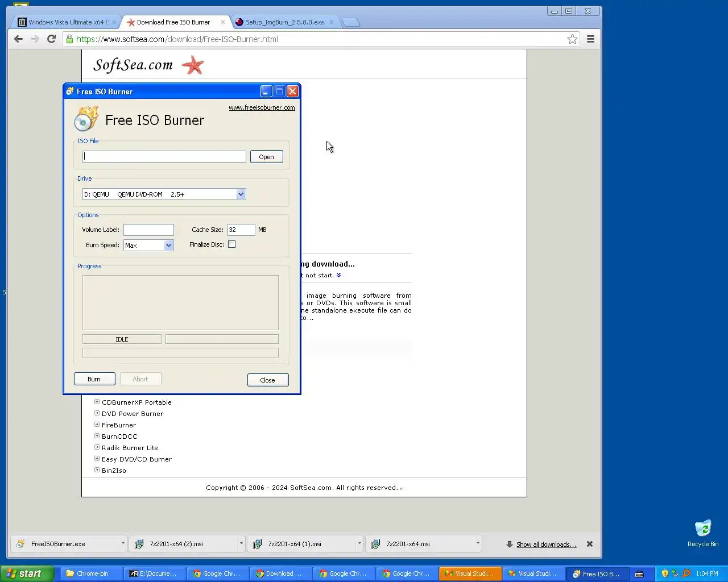Viewport: 728px width, 582px height.
Task: Open the Burn Speed dropdown
Action: 168,246
